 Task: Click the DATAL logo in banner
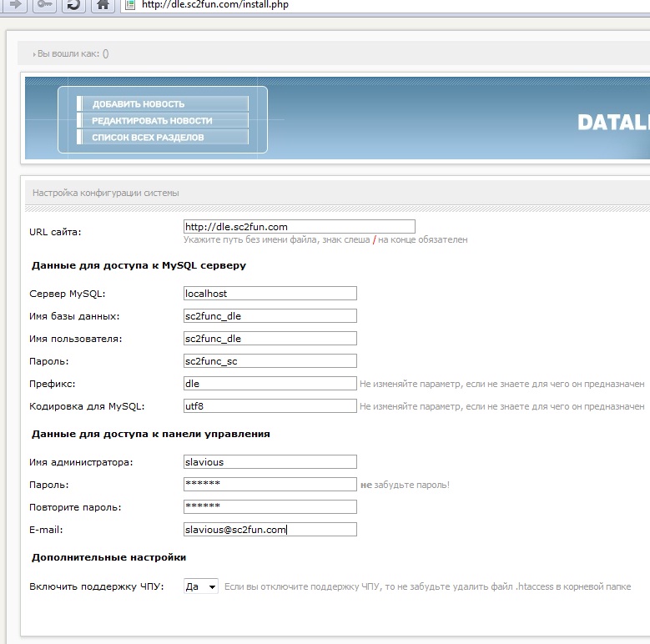point(614,123)
